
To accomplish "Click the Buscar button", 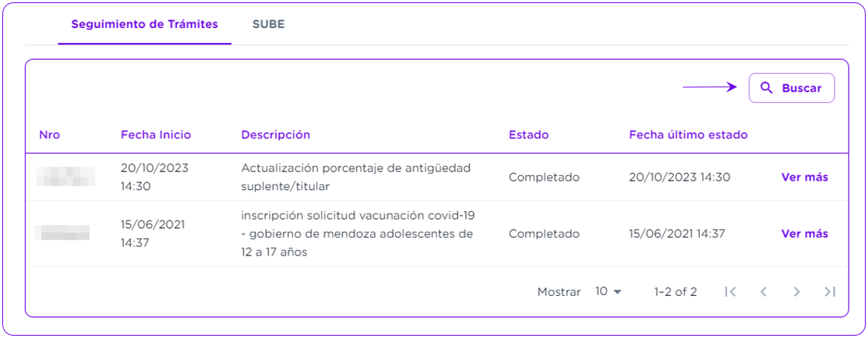I will coord(792,88).
